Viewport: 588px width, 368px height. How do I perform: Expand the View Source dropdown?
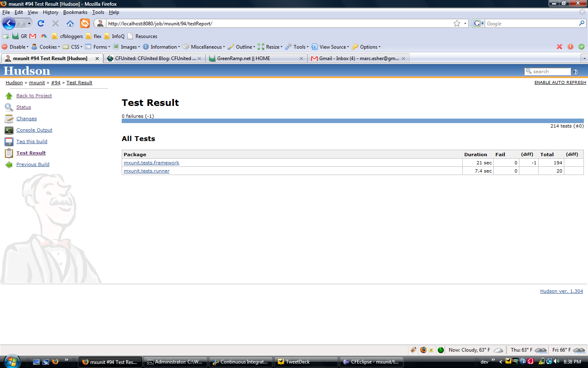[x=330, y=47]
